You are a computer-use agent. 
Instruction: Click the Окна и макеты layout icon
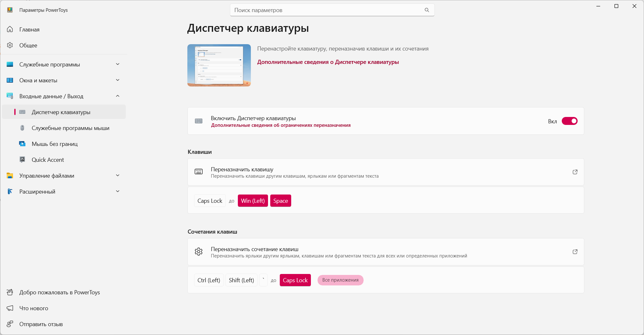point(10,80)
